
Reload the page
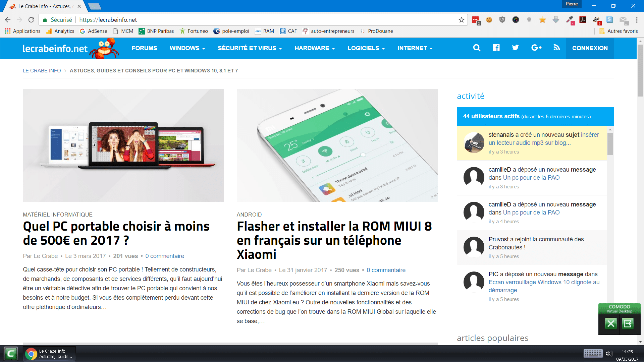click(31, 20)
